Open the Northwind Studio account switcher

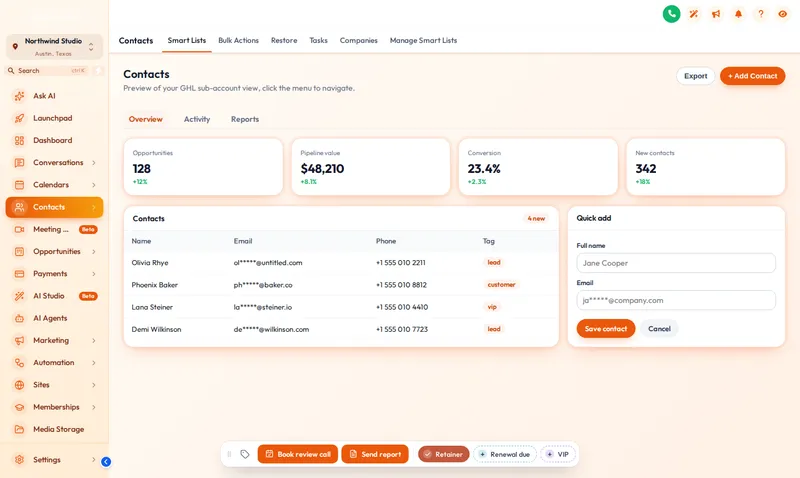point(54,46)
